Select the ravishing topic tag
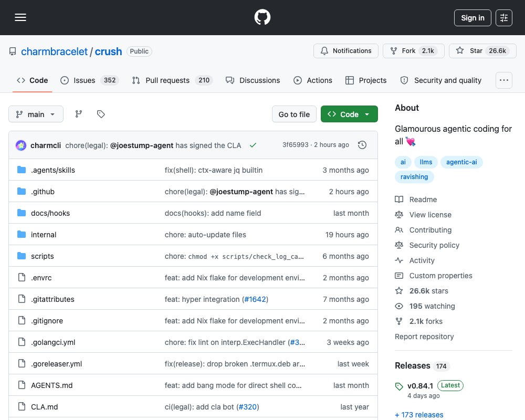Screen dimensions: 525x420 click(x=414, y=177)
